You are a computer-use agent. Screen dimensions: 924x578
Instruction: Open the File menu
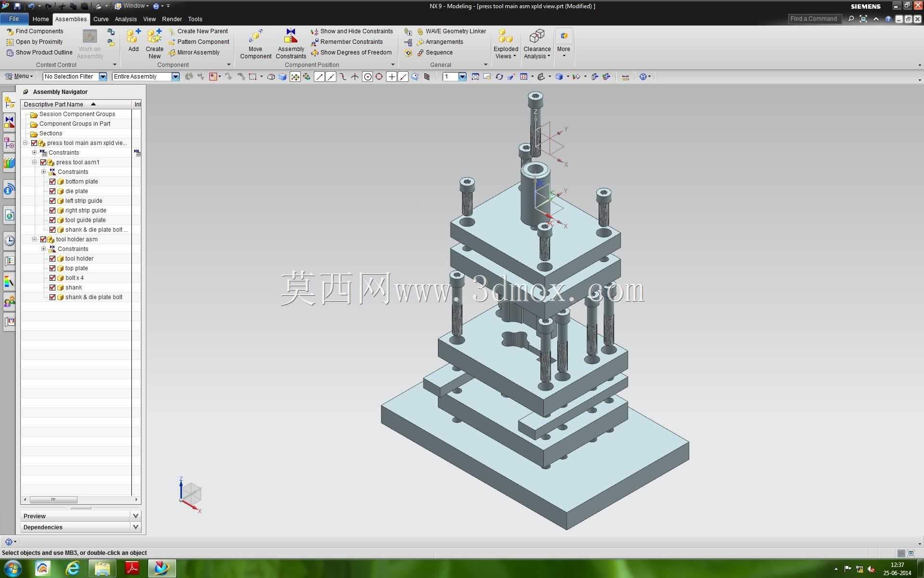[13, 19]
